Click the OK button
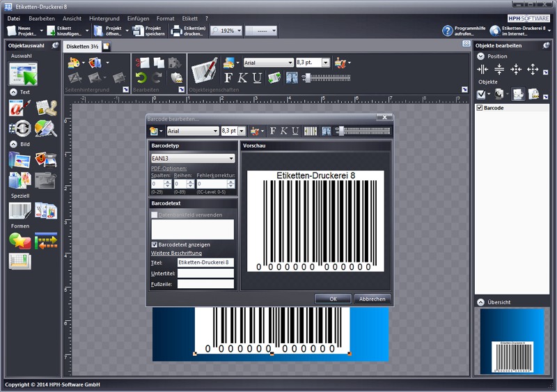Screen dimensions: 557x392 tap(333, 299)
